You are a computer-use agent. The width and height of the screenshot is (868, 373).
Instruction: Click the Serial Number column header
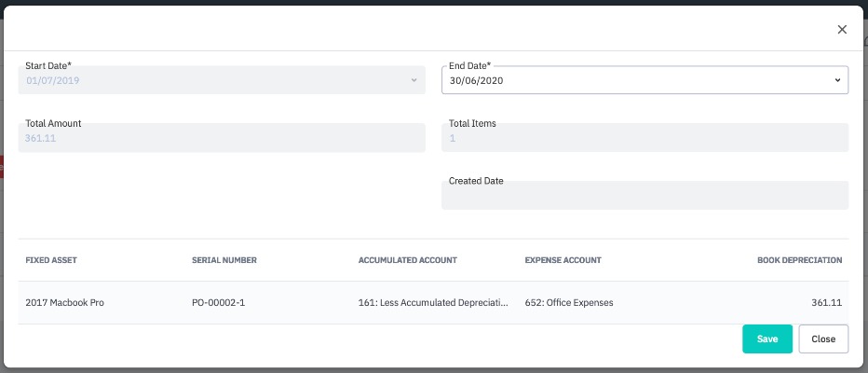click(x=224, y=260)
